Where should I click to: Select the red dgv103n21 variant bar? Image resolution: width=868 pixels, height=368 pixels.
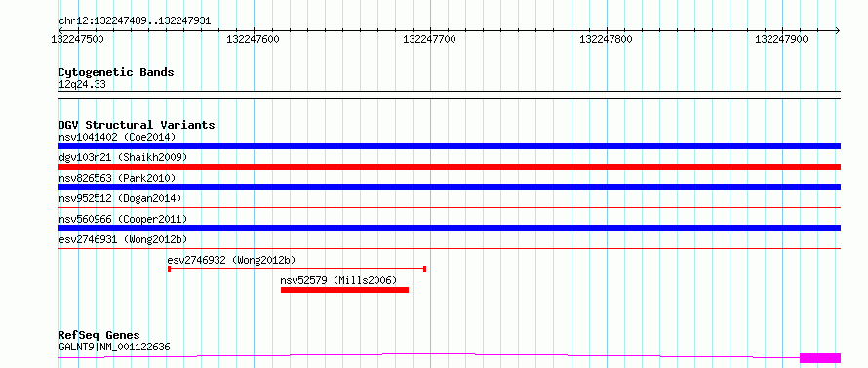click(449, 167)
